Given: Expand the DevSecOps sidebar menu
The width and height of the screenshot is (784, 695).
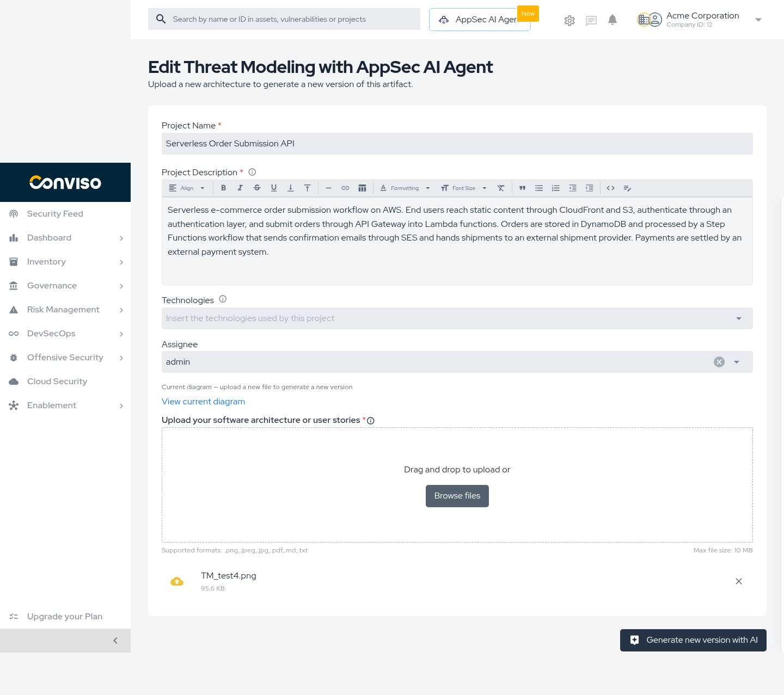Looking at the screenshot, I should pyautogui.click(x=65, y=334).
